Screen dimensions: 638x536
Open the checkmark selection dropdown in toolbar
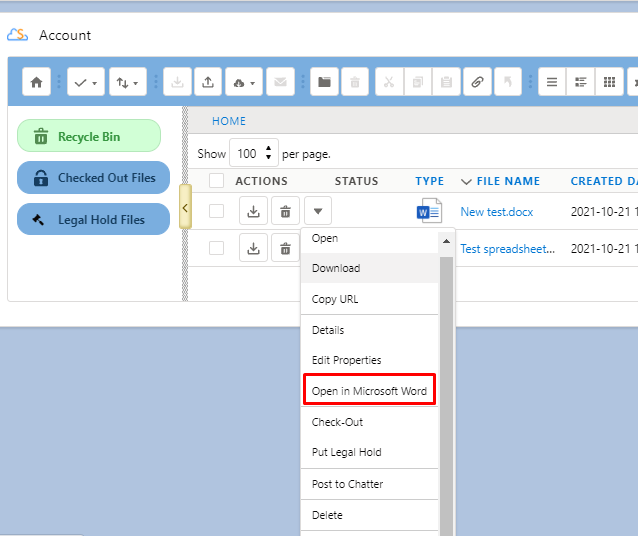(85, 82)
